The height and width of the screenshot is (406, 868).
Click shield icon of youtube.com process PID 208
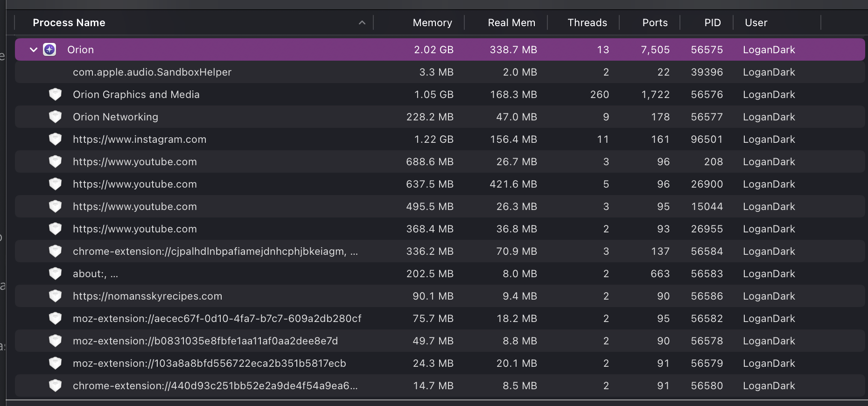tap(55, 161)
